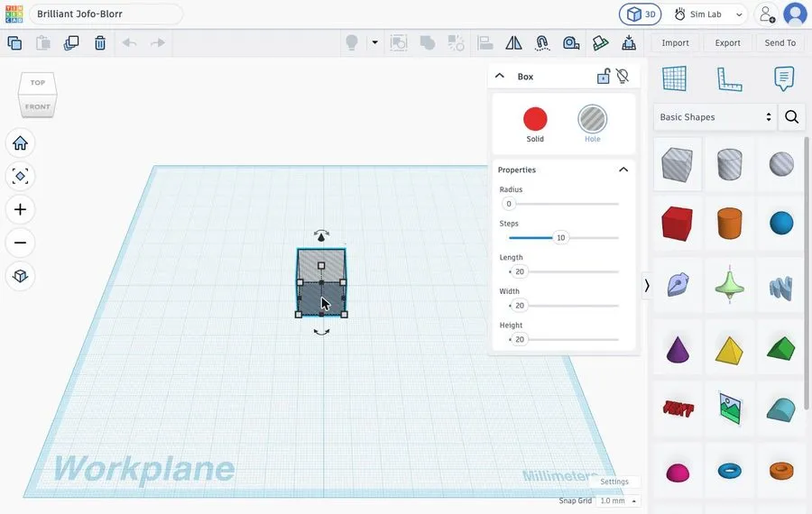
Task: Click the Export button
Action: 727,43
